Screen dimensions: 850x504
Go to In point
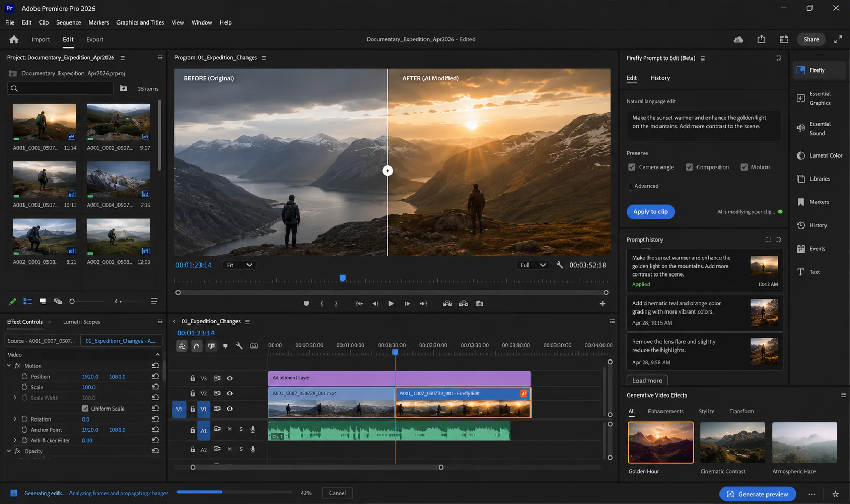359,303
